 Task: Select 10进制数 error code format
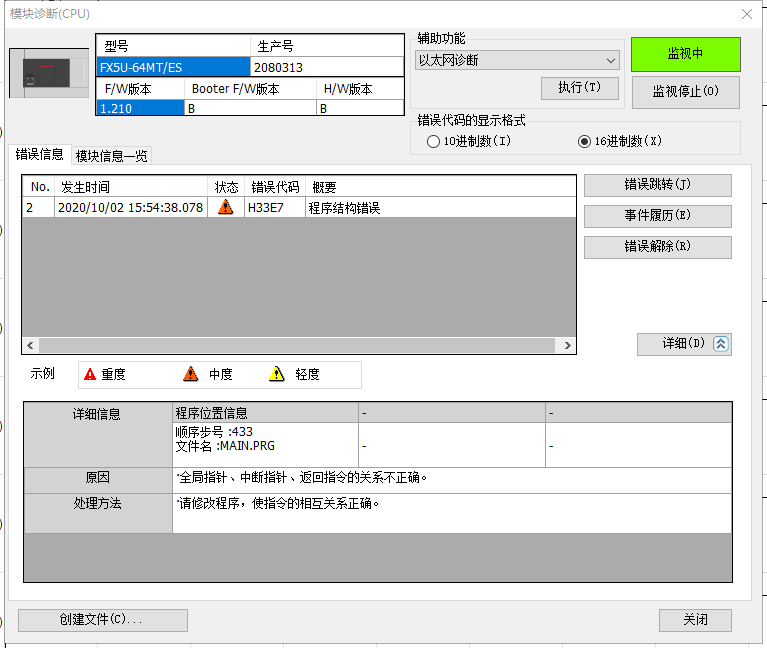[x=433, y=142]
